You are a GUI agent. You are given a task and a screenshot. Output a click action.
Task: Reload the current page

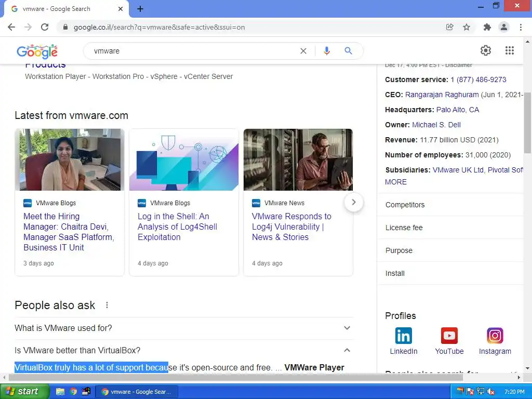(x=45, y=27)
